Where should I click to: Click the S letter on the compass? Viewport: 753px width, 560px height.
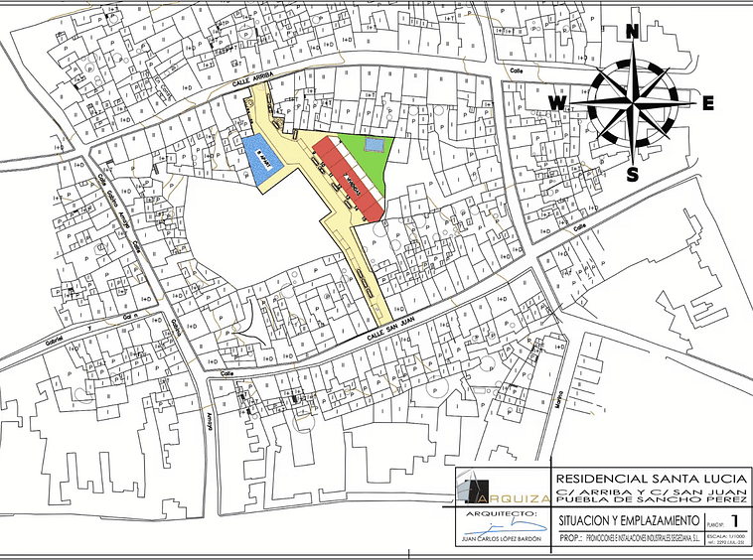tap(632, 175)
